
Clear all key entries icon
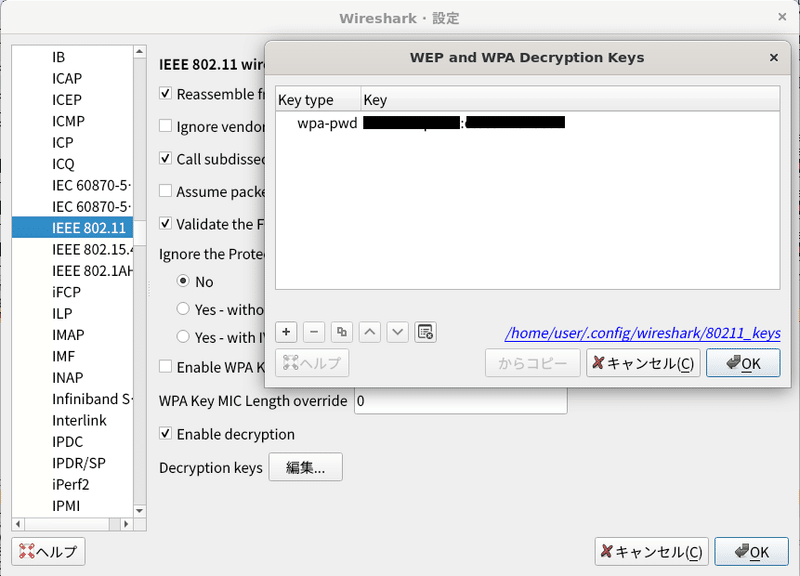pyautogui.click(x=425, y=332)
